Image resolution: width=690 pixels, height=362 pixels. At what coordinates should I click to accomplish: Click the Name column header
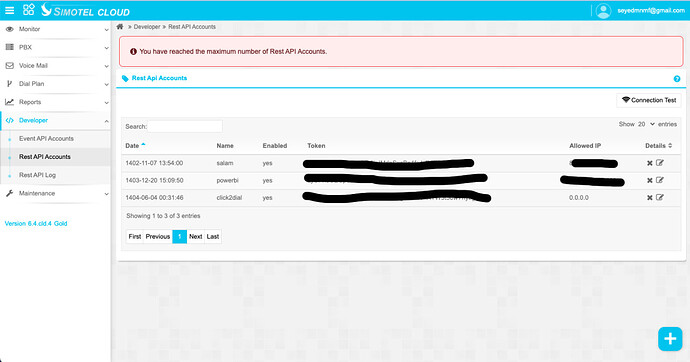point(225,146)
